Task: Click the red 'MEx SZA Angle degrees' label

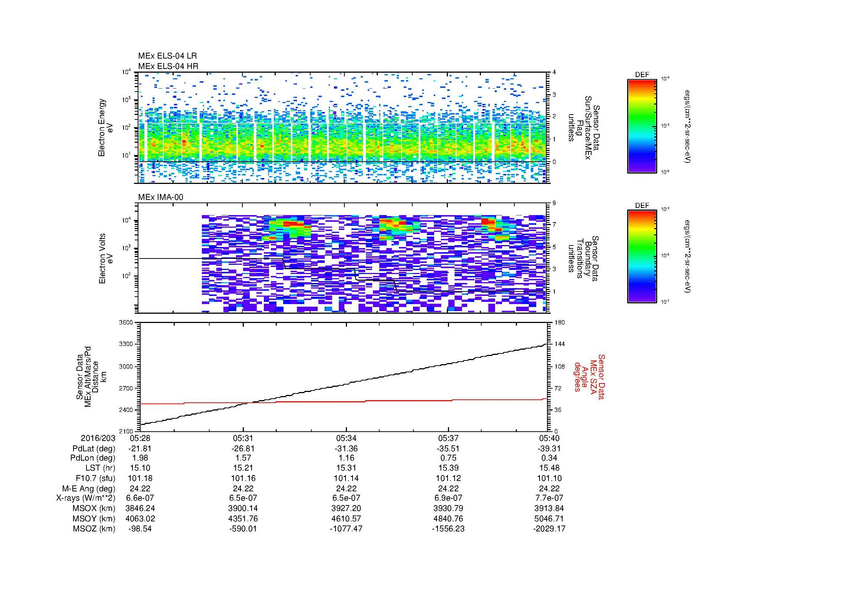Action: coord(589,376)
